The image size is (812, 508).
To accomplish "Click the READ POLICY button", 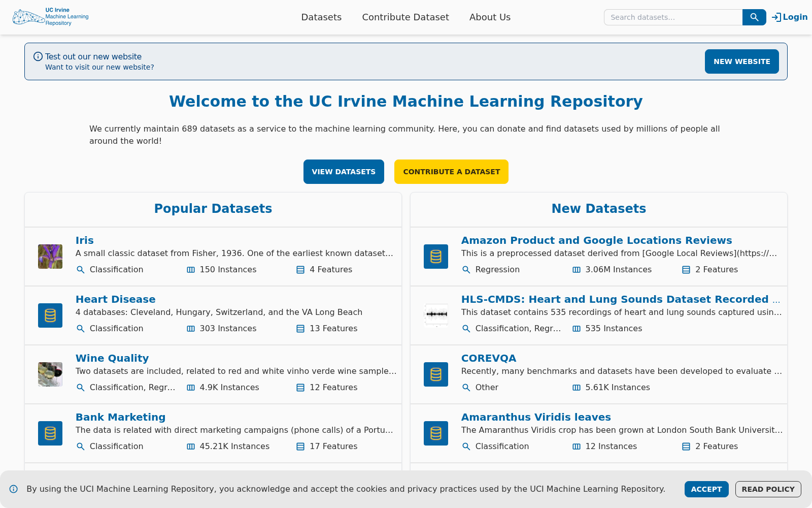I will (x=768, y=489).
